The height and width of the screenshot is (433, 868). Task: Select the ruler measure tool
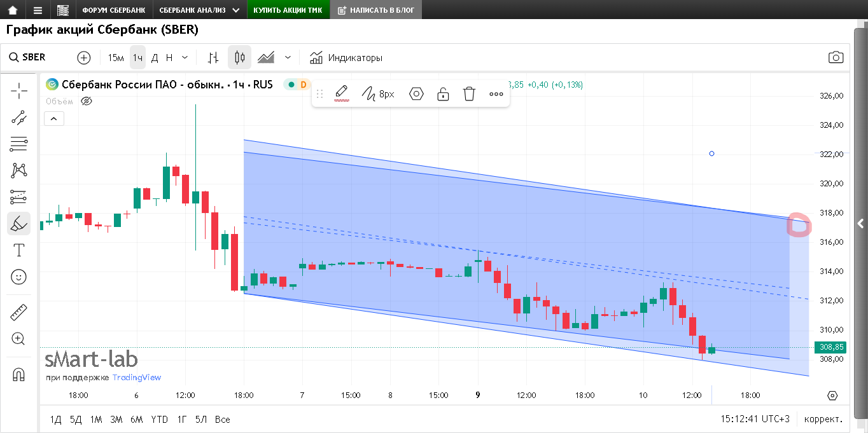[19, 312]
